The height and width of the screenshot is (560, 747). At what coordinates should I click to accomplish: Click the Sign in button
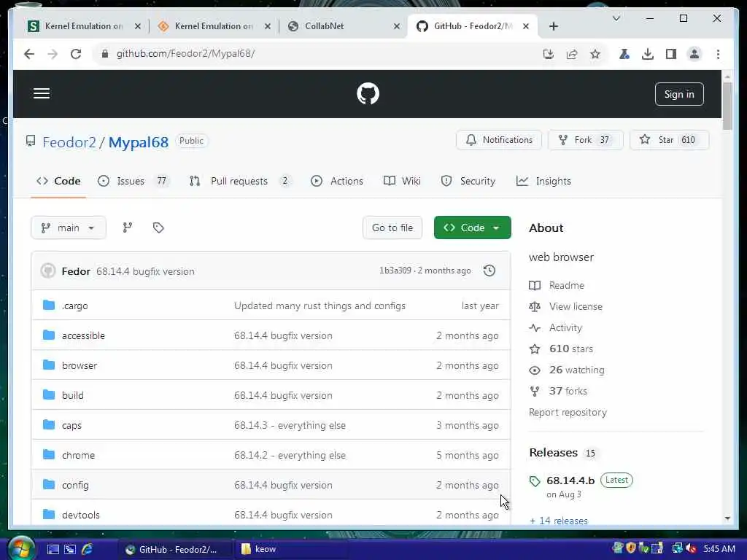coord(679,94)
